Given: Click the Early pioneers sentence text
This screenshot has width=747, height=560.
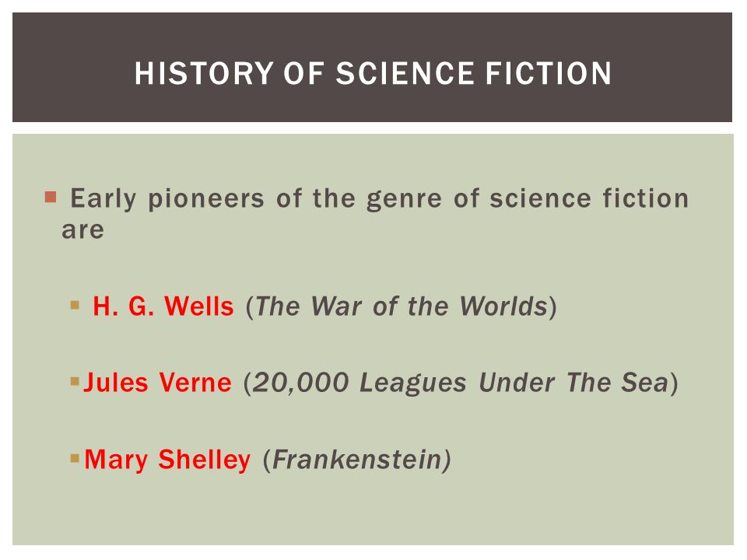Looking at the screenshot, I should pyautogui.click(x=375, y=214).
